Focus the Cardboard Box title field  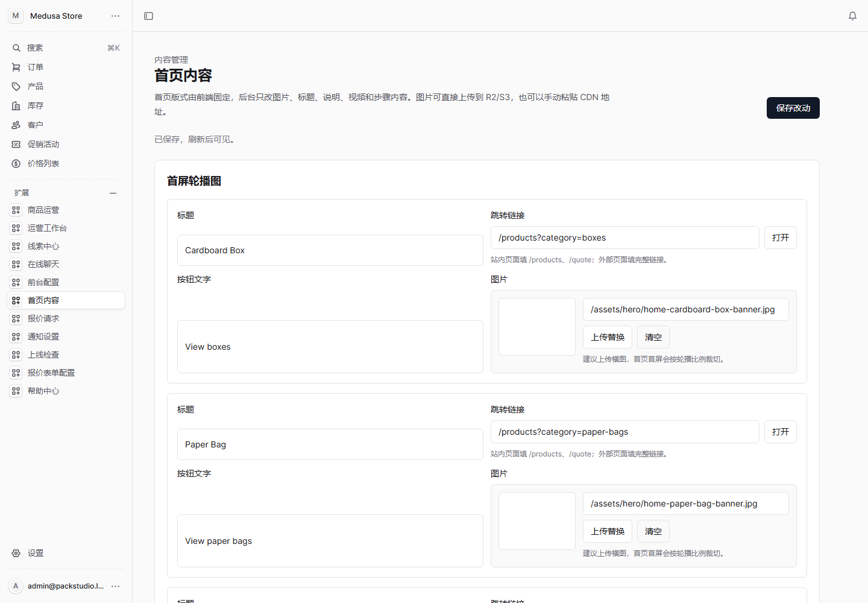coord(330,250)
